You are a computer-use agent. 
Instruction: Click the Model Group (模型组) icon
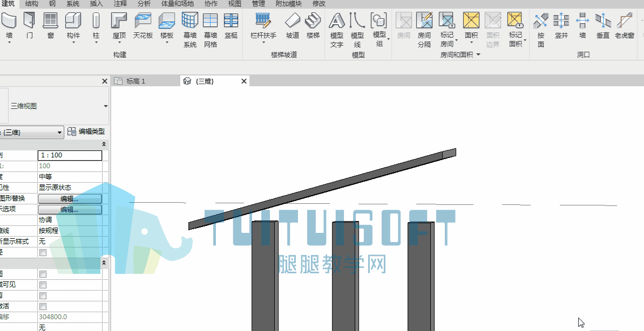pos(378,20)
